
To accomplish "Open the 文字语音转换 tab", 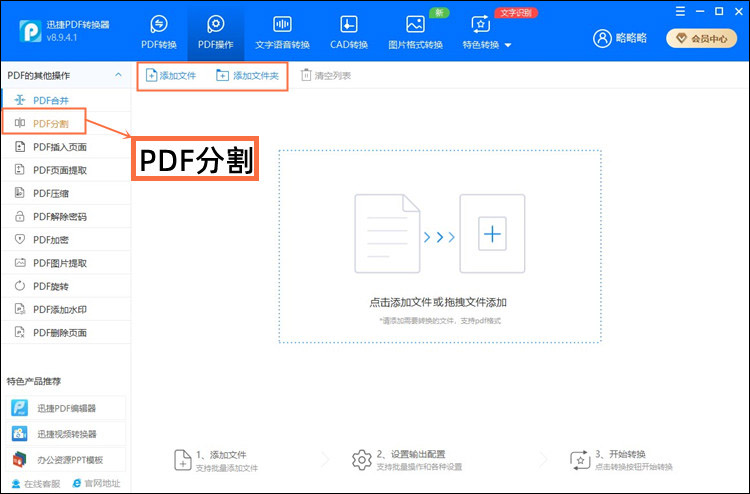I will coord(282,32).
